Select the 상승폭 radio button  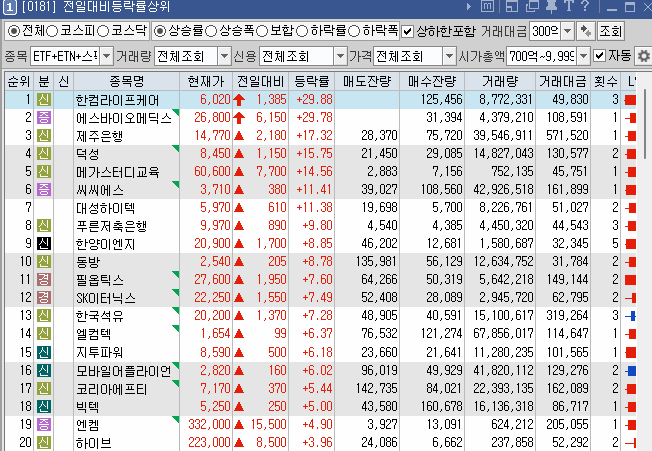(x=211, y=31)
